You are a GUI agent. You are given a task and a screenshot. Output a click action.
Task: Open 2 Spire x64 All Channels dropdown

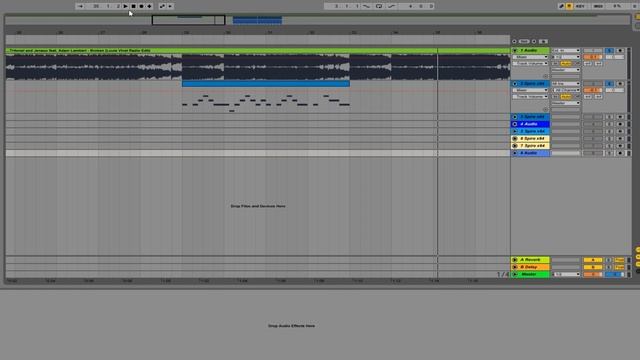[x=566, y=90]
